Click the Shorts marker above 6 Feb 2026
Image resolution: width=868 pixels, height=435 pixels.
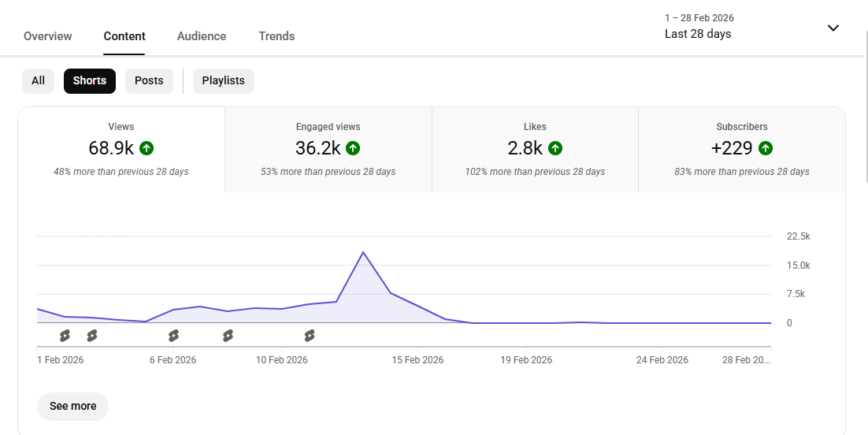(x=173, y=336)
